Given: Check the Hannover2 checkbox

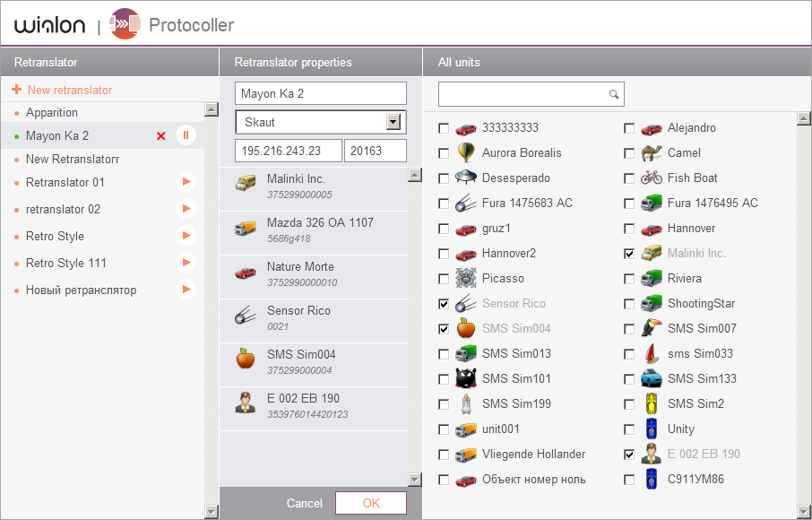Looking at the screenshot, I should pos(444,253).
